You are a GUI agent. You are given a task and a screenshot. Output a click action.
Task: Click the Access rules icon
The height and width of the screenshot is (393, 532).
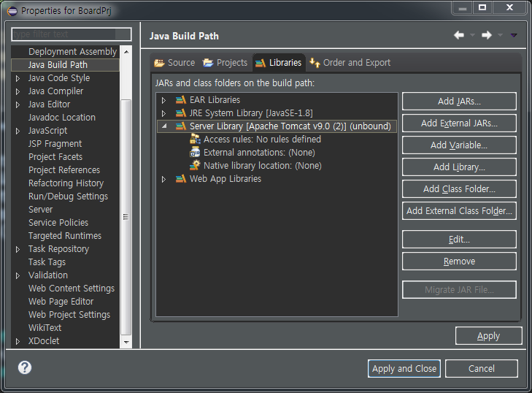coord(195,140)
